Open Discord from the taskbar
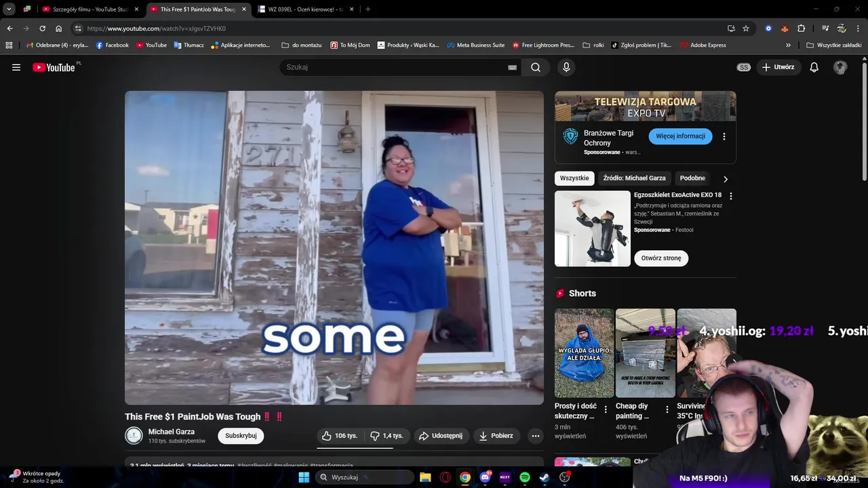This screenshot has width=868, height=488. tap(485, 477)
